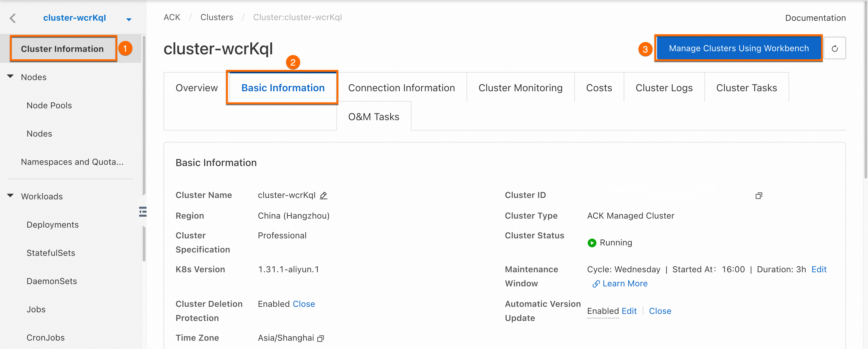The image size is (868, 349).
Task: Edit the Automatic Version Update setting
Action: coord(629,311)
